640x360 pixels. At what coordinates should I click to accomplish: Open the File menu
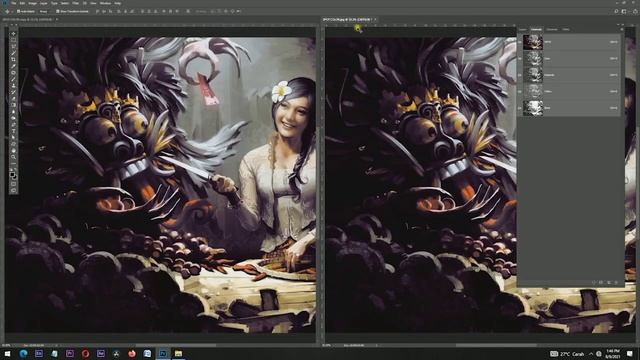[x=13, y=3]
